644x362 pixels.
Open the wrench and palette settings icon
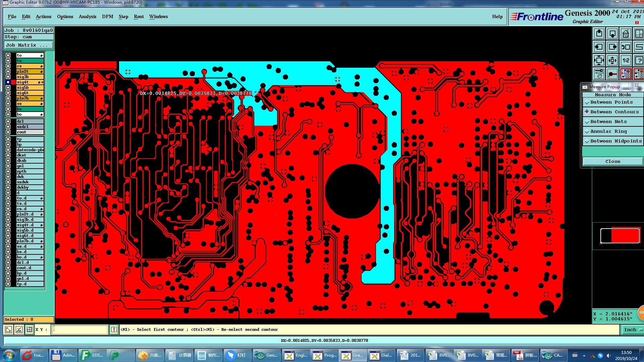pyautogui.click(x=599, y=74)
